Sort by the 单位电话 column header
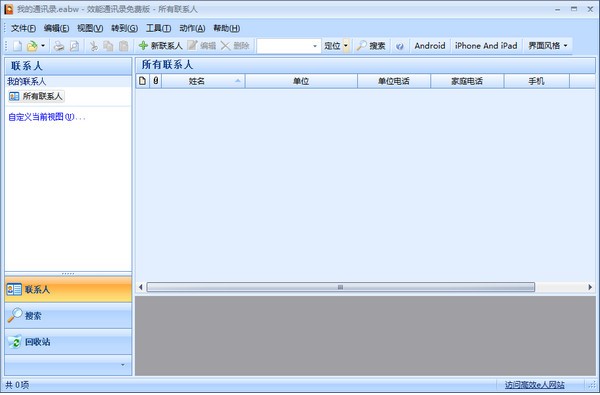Screen dimensions: 600x395 (394, 81)
